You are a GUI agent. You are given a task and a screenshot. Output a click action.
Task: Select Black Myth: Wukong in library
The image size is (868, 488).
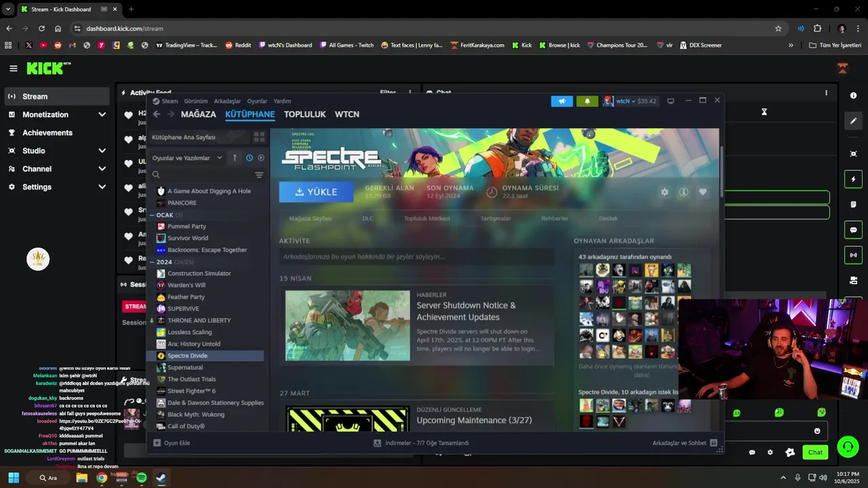(x=207, y=414)
